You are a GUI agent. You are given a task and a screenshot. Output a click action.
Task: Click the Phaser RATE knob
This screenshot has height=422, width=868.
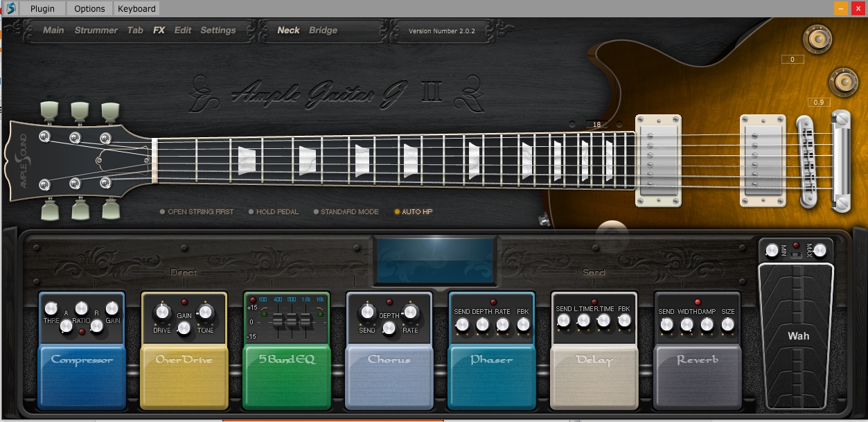click(x=502, y=324)
